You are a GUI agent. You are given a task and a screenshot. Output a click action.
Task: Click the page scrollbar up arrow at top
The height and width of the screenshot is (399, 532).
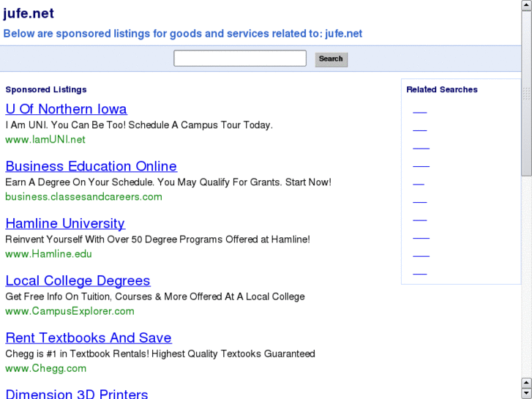[527, 5]
